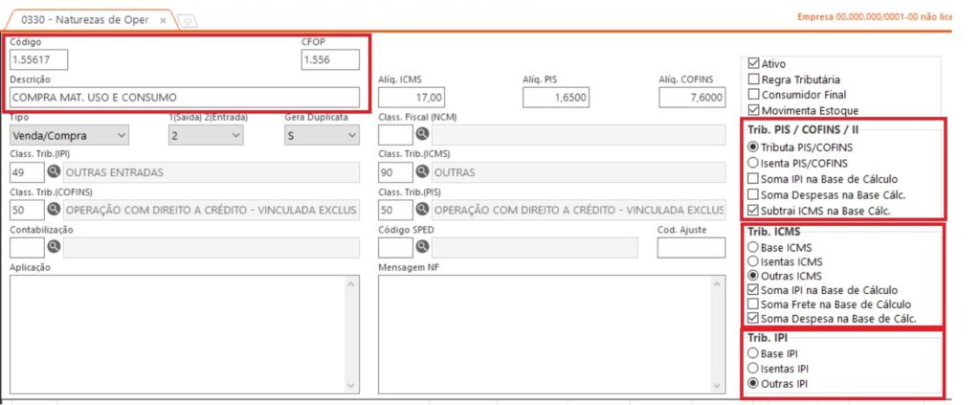This screenshot has width=980, height=405.
Task: Enable the Consumidor Final checkbox
Action: (x=753, y=95)
